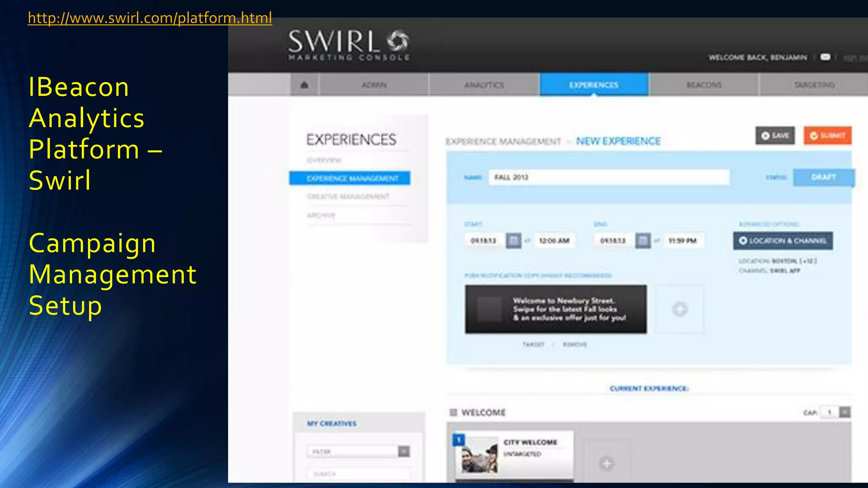Select the Welcome to Newbury Street notification
Image resolution: width=868 pixels, height=488 pixels.
click(556, 309)
